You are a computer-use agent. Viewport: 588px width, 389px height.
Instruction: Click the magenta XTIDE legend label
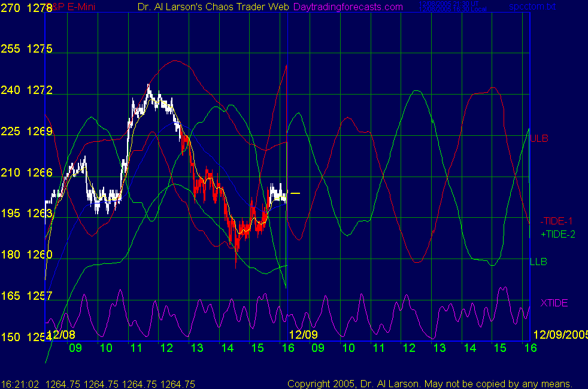coord(553,303)
